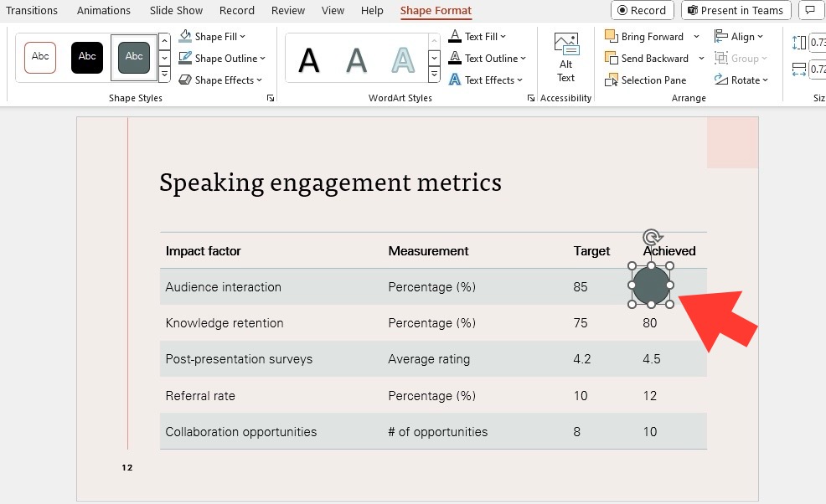Switch to the Slide Show tab
This screenshot has width=826, height=504.
(x=176, y=11)
